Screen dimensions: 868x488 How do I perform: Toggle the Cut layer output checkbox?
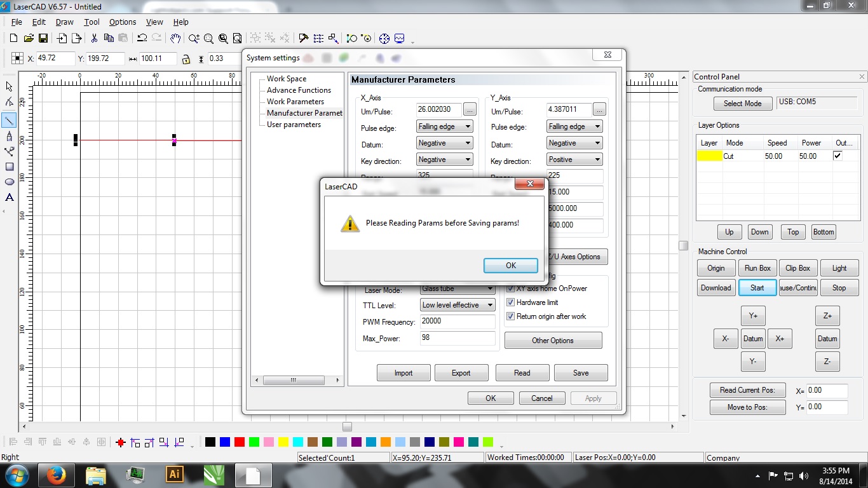coord(837,156)
